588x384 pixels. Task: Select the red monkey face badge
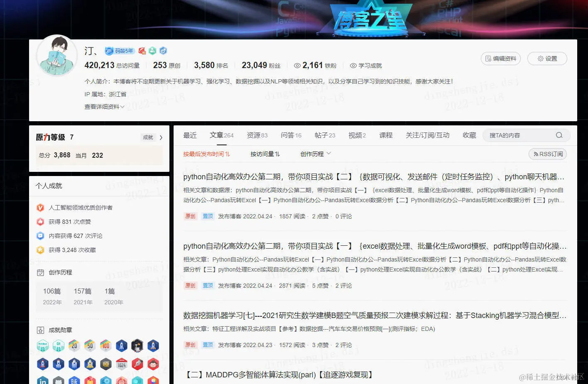pos(153,364)
